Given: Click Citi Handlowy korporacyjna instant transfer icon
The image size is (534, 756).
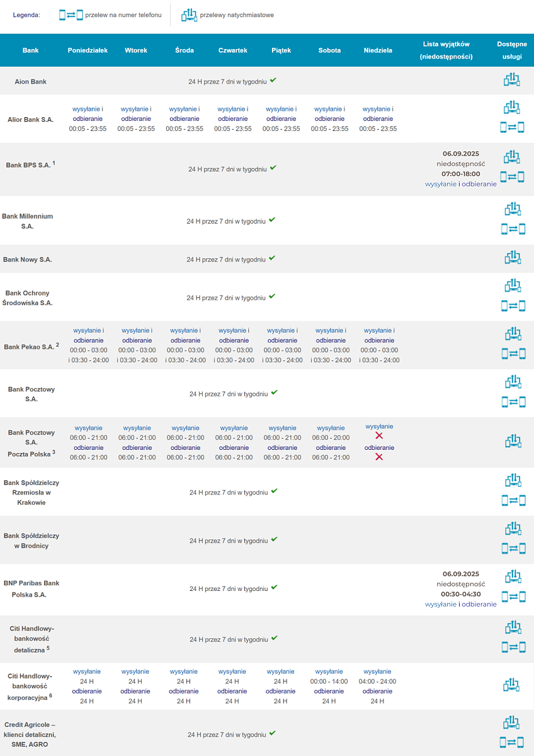Looking at the screenshot, I should (513, 685).
